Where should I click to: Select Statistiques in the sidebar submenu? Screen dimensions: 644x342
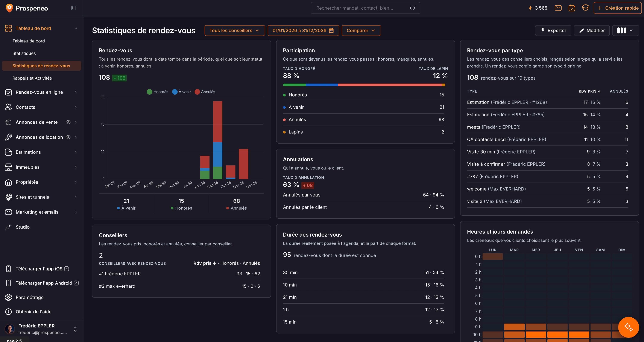(x=24, y=53)
